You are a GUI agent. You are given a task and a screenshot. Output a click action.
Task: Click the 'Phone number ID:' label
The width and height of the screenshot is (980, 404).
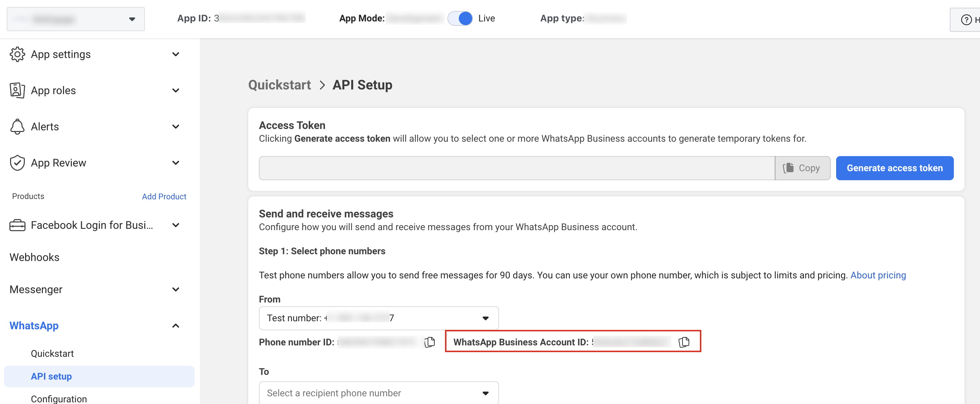point(296,342)
